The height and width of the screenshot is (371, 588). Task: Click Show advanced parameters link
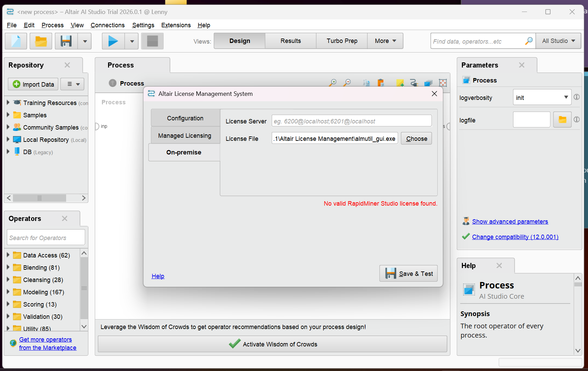click(510, 222)
